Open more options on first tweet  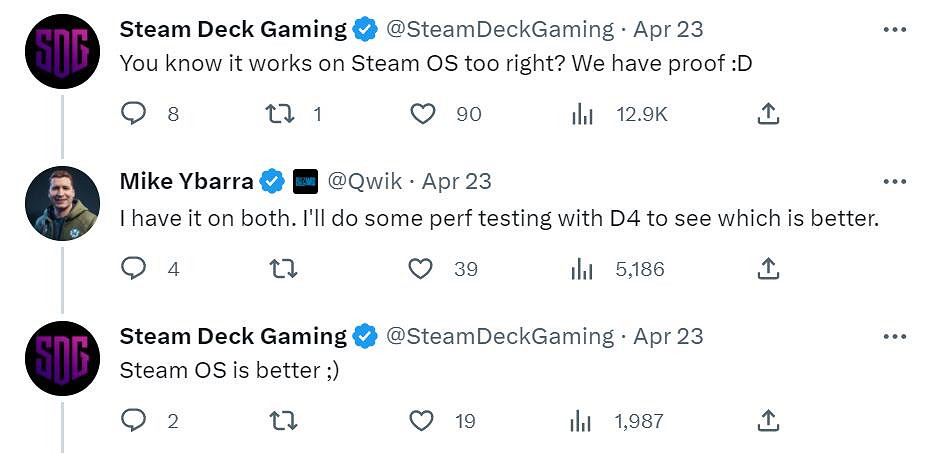tap(895, 30)
